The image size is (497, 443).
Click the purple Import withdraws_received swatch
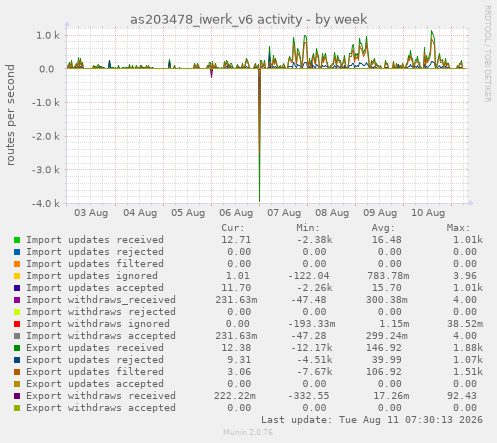pyautogui.click(x=17, y=300)
